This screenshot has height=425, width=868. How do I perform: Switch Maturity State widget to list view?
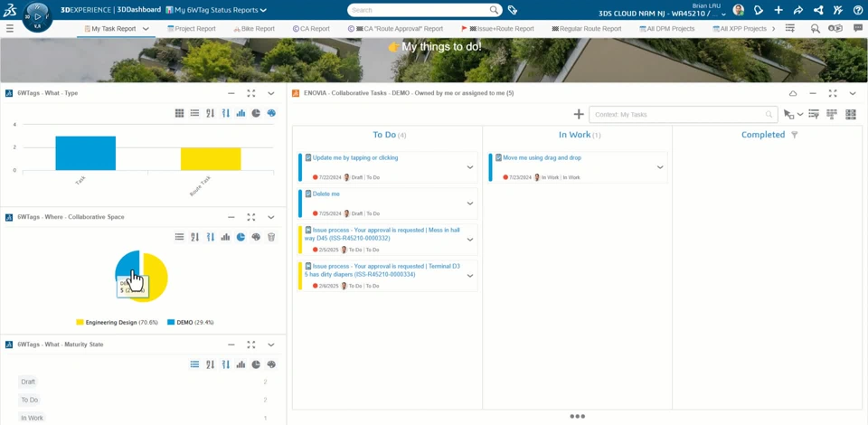click(x=195, y=364)
